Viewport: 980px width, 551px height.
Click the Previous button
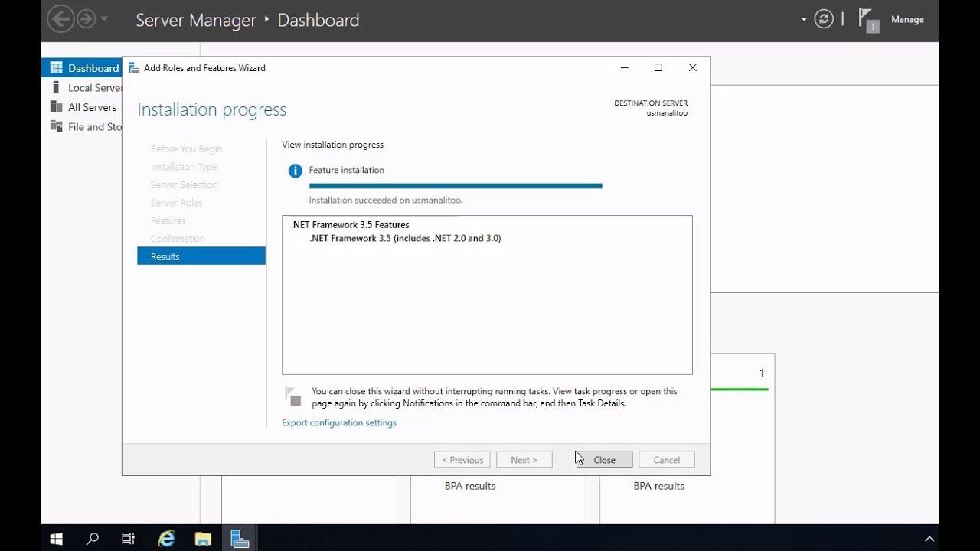462,460
